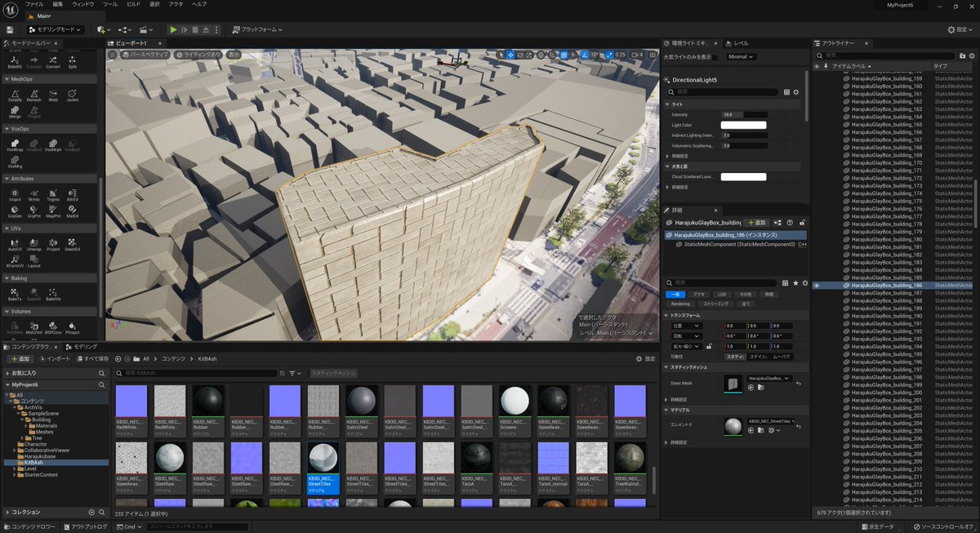The image size is (980, 533).
Task: Open the 編集 menu
Action: click(x=58, y=4)
